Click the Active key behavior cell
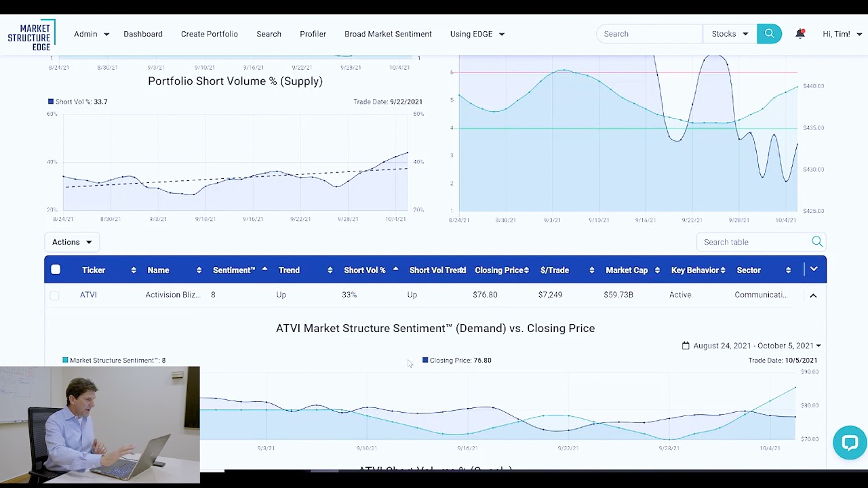The image size is (868, 488). (680, 295)
